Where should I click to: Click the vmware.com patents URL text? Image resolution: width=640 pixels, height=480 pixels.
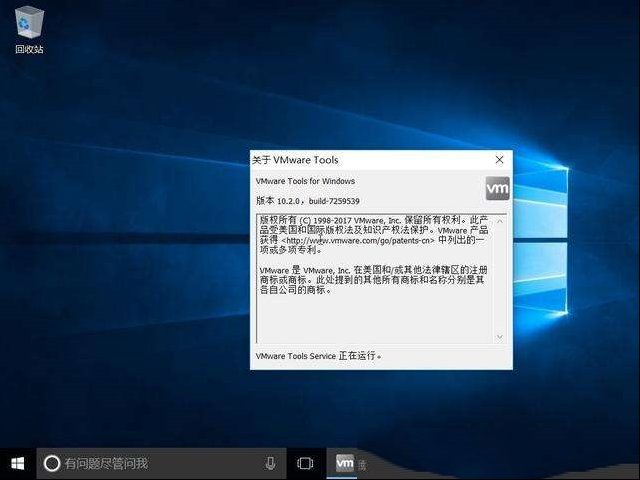[x=358, y=241]
